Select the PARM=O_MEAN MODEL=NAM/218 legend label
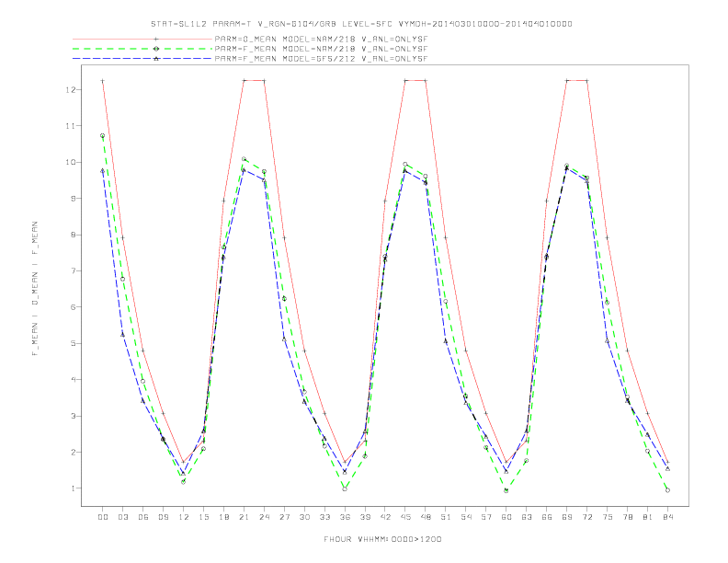The width and height of the screenshot is (728, 563). tap(321, 39)
